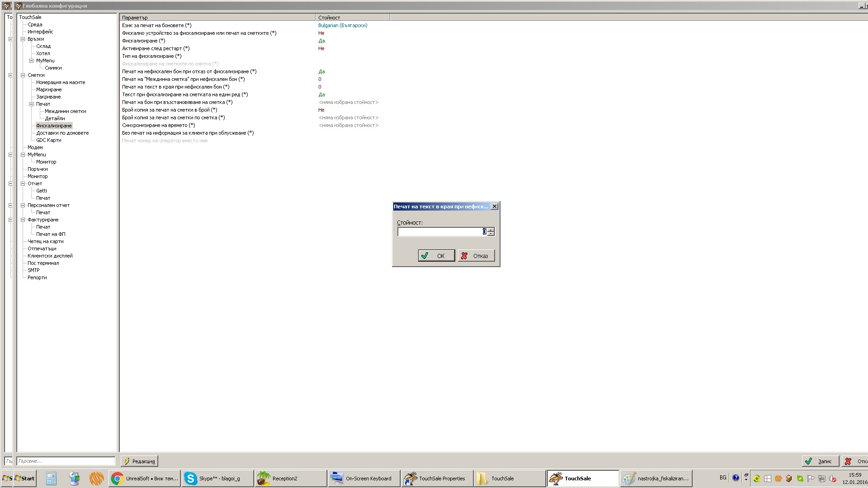The height and width of the screenshot is (488, 868).
Task: Collapse the Фактуриране tree node
Action: coord(23,220)
